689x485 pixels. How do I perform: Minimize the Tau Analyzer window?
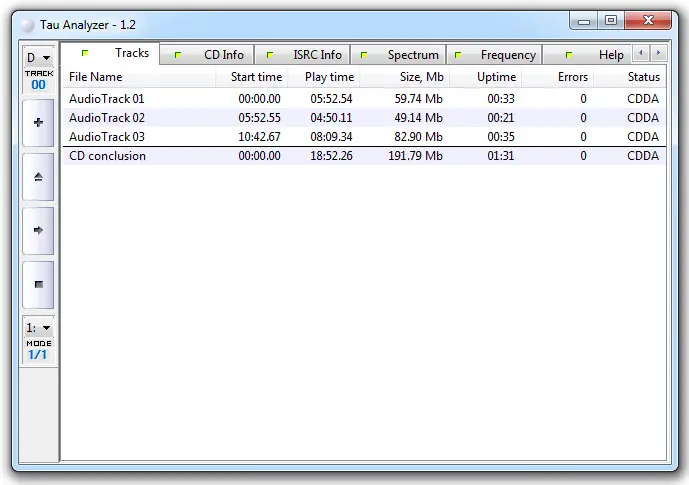584,21
